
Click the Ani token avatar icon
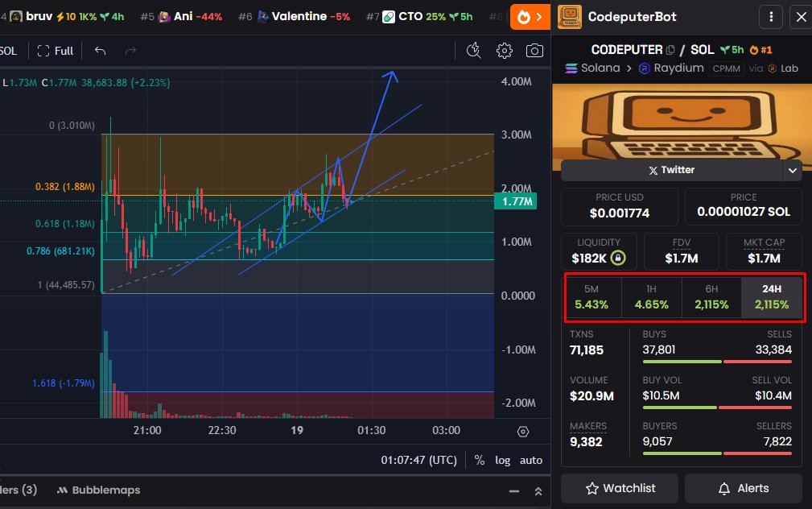coord(164,17)
